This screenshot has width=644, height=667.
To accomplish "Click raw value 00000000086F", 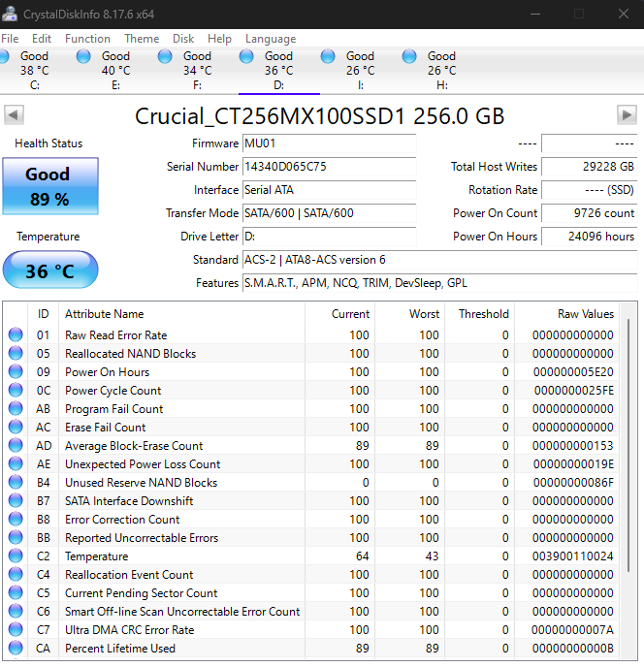I will 573,483.
